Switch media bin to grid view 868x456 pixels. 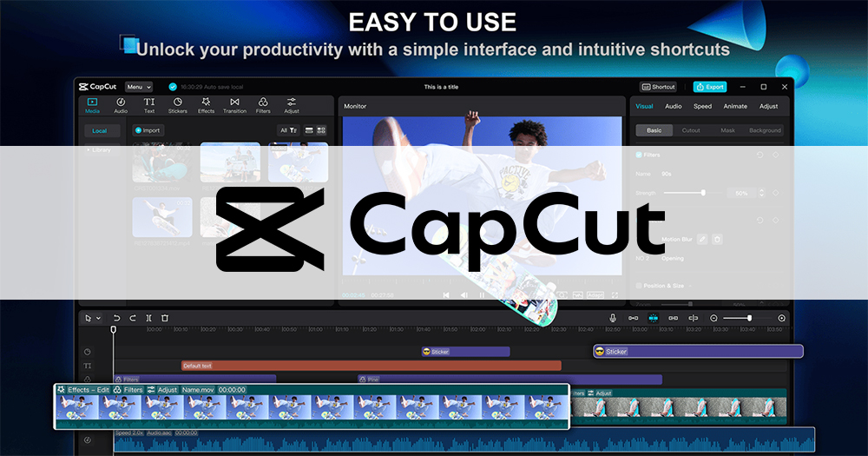point(322,130)
